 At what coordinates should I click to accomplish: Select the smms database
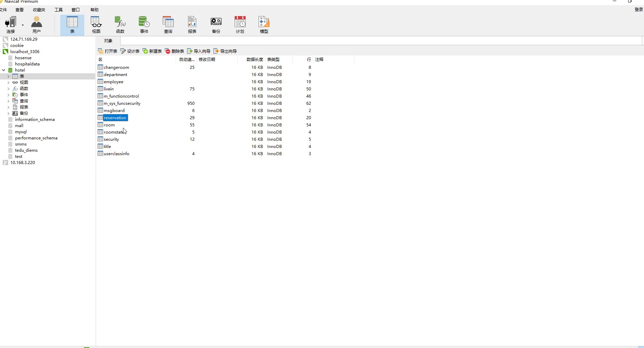21,144
